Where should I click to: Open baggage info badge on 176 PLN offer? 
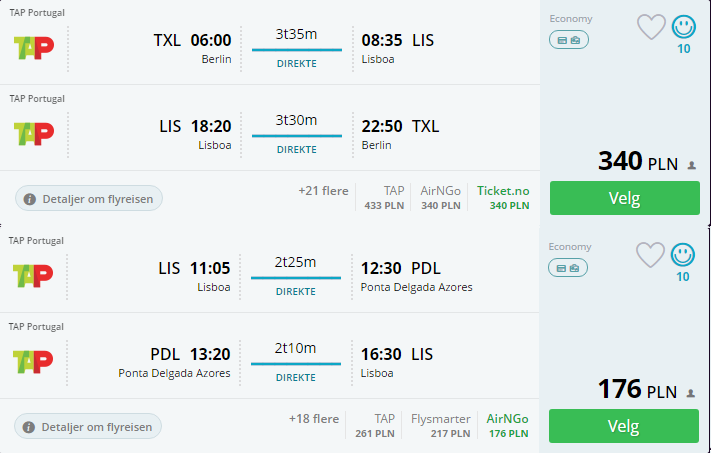[x=568, y=268]
